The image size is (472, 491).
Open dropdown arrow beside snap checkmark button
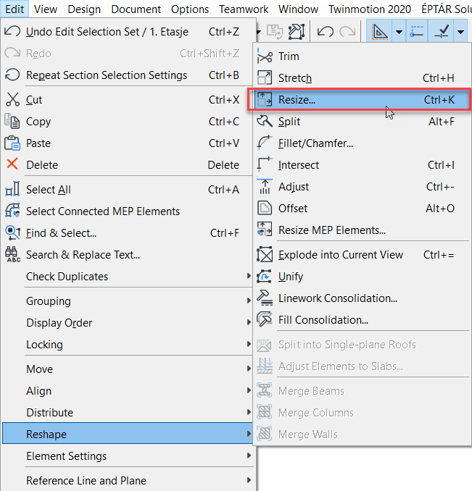coord(461,32)
